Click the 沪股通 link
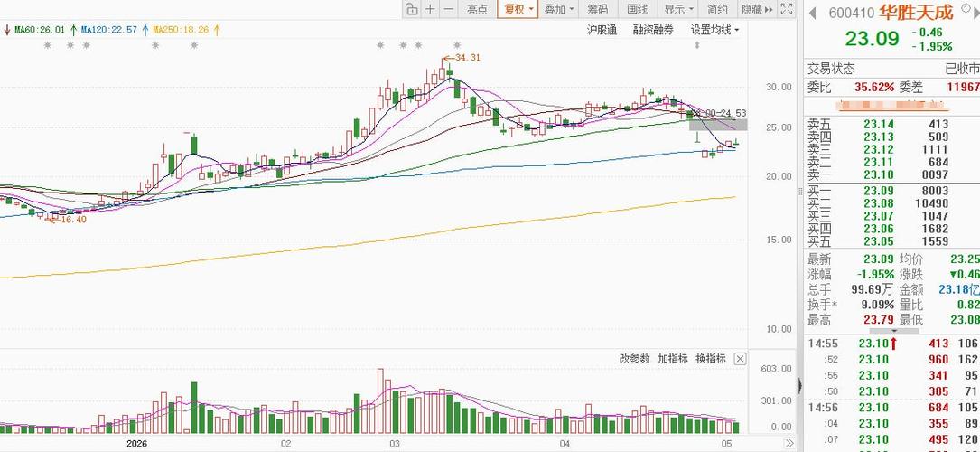Screen dimensions: 980x452 602,30
